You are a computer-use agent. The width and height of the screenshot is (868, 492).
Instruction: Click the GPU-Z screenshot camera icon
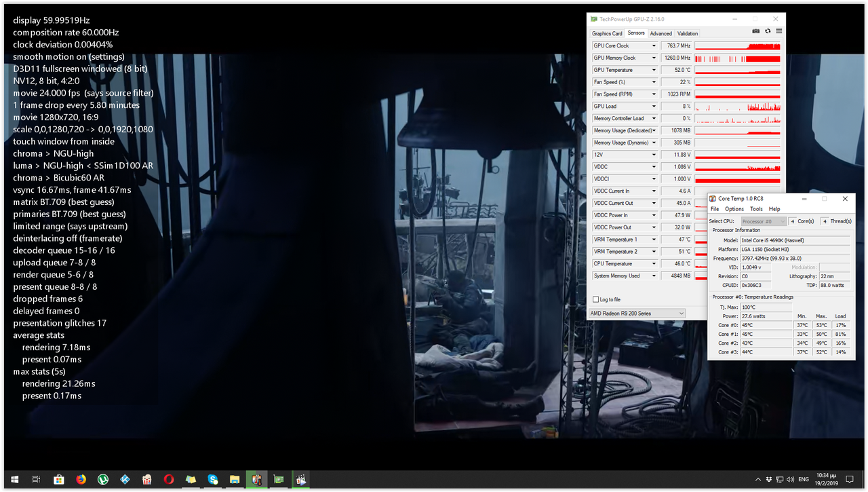click(x=756, y=31)
